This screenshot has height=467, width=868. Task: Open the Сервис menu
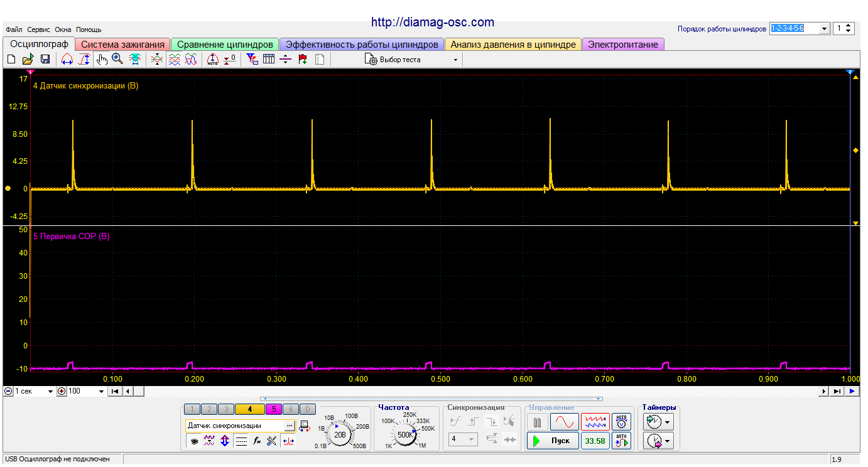[39, 30]
